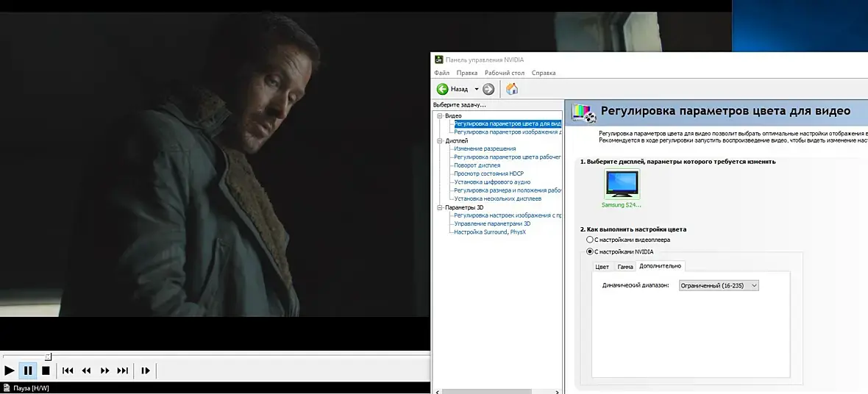Click the green Back arrow icon

pos(442,88)
